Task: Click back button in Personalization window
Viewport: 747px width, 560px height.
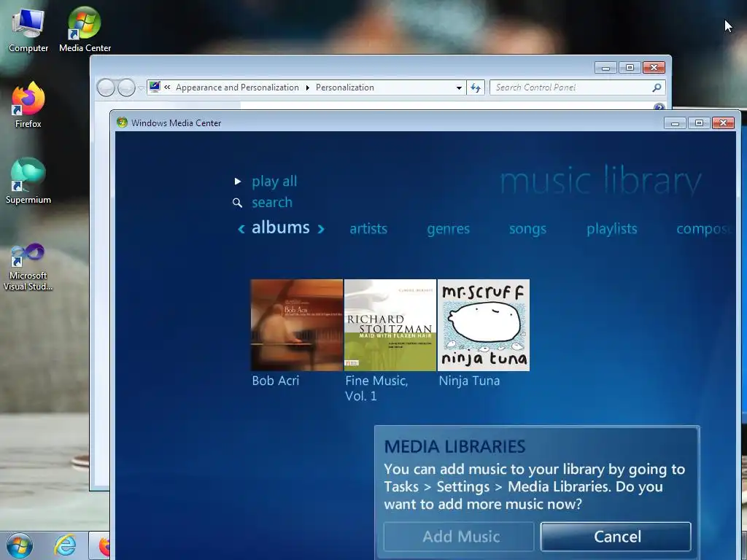Action: 106,87
